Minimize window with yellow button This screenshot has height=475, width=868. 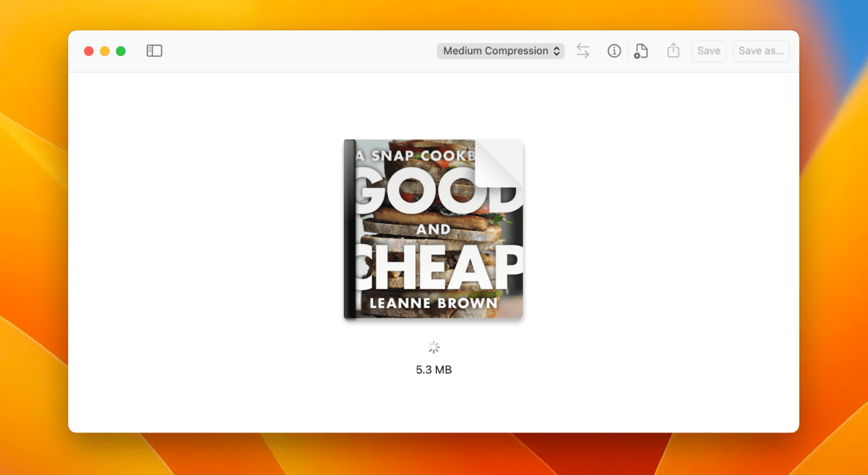pyautogui.click(x=105, y=51)
